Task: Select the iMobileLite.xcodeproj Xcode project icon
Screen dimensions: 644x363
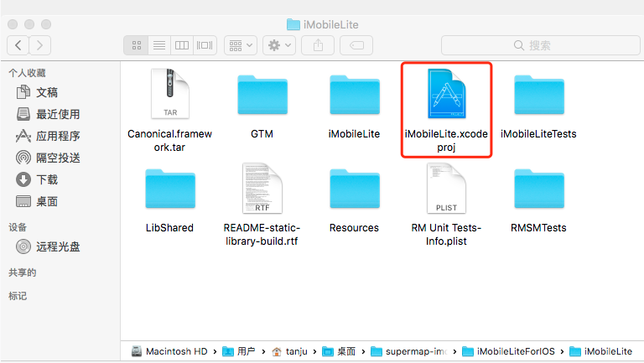Action: (446, 94)
